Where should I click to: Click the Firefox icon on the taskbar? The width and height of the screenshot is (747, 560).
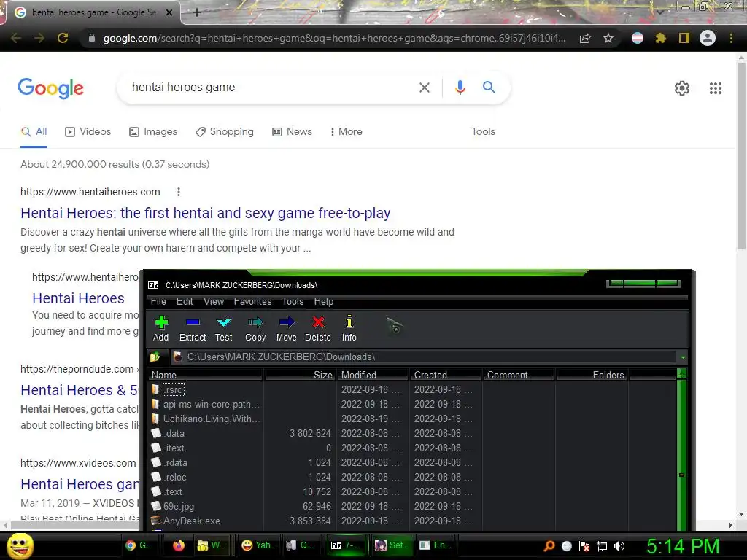tap(179, 545)
